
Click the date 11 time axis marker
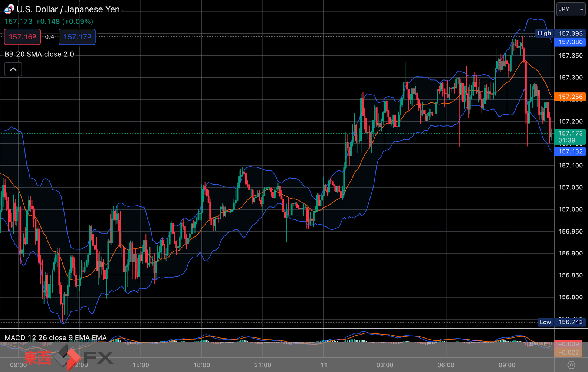324,365
